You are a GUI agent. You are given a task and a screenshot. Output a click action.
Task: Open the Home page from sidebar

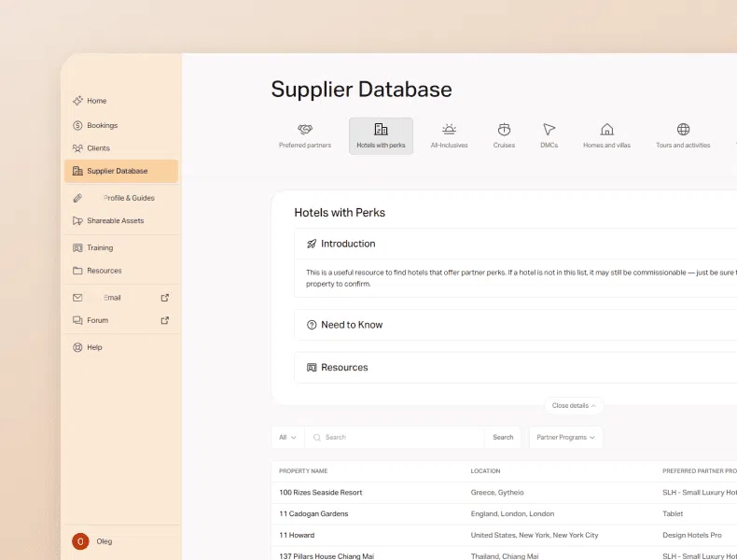[120, 101]
